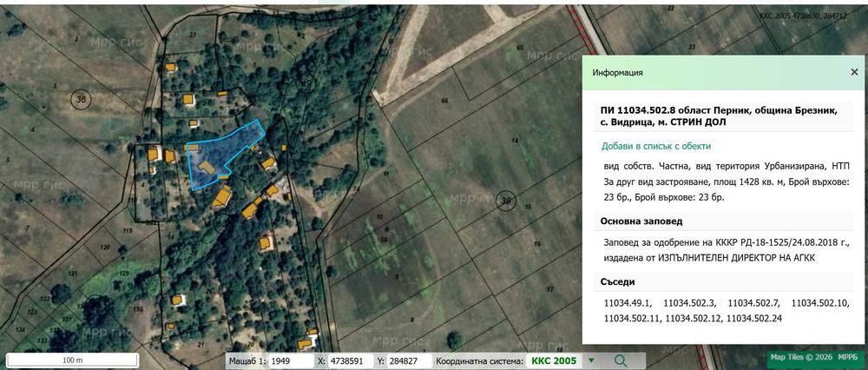The width and height of the screenshot is (868, 370).
Task: Click the ККС 2005 coordinate system label
Action: (554, 361)
